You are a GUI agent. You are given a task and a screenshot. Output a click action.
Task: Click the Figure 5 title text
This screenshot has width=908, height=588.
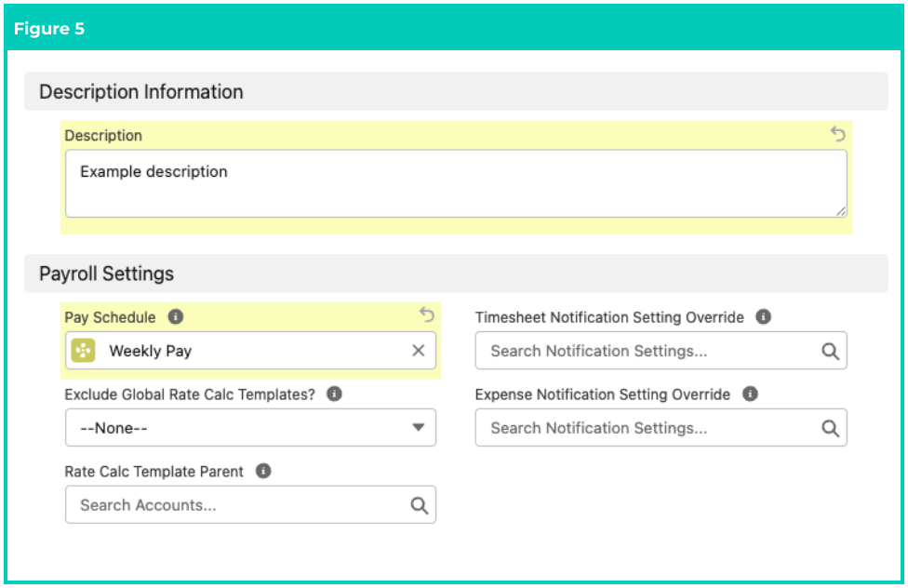(x=49, y=29)
